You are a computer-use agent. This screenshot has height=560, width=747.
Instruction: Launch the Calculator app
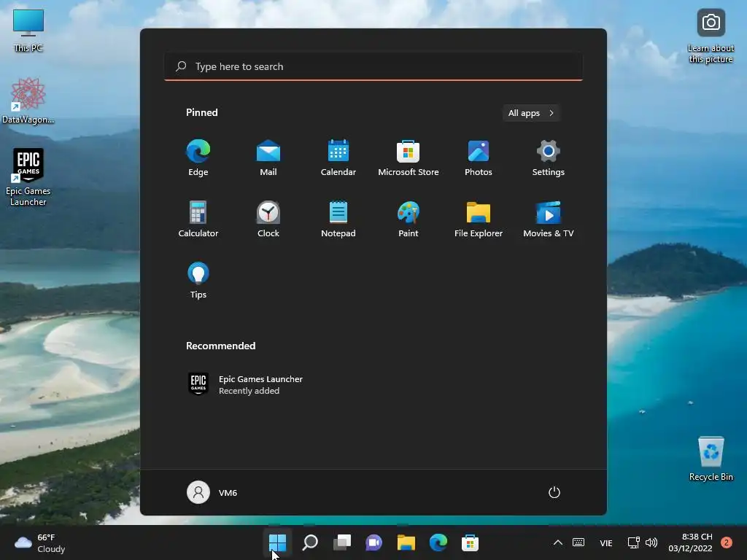198,219
